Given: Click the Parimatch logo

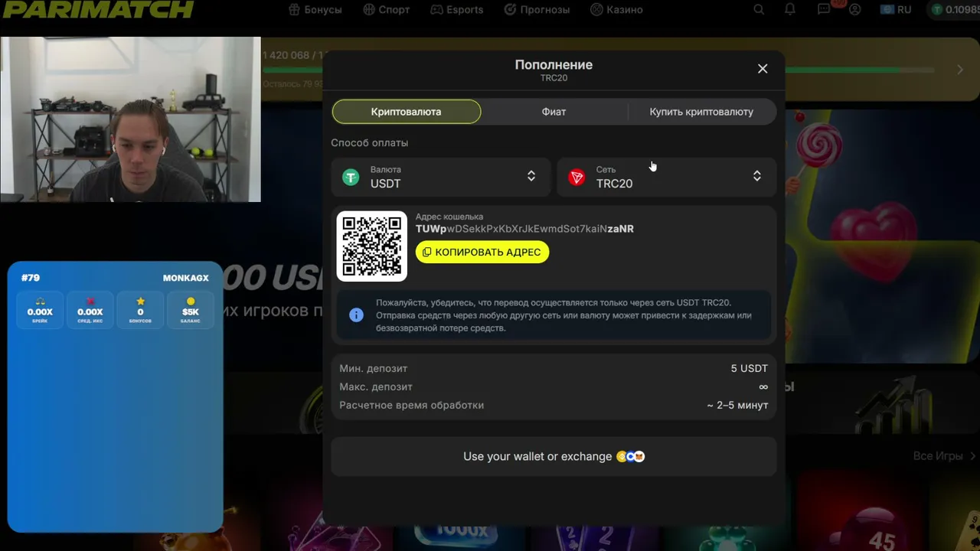Looking at the screenshot, I should pos(97,9).
